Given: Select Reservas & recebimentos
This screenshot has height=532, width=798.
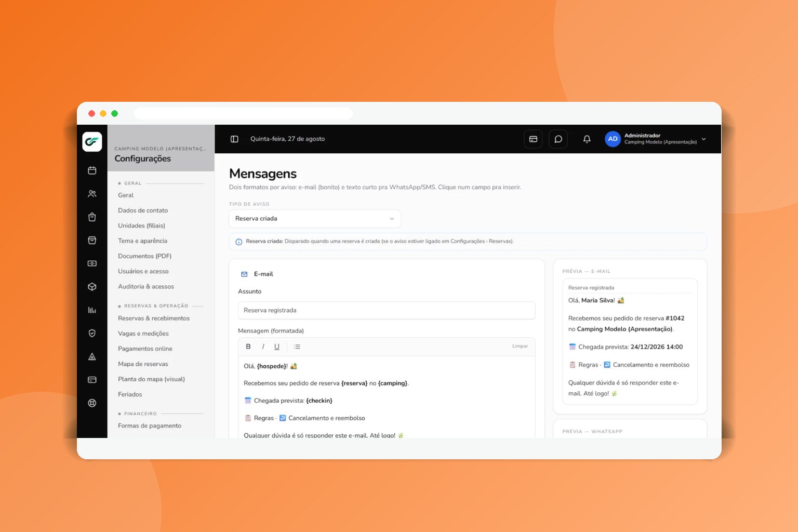Looking at the screenshot, I should (154, 318).
